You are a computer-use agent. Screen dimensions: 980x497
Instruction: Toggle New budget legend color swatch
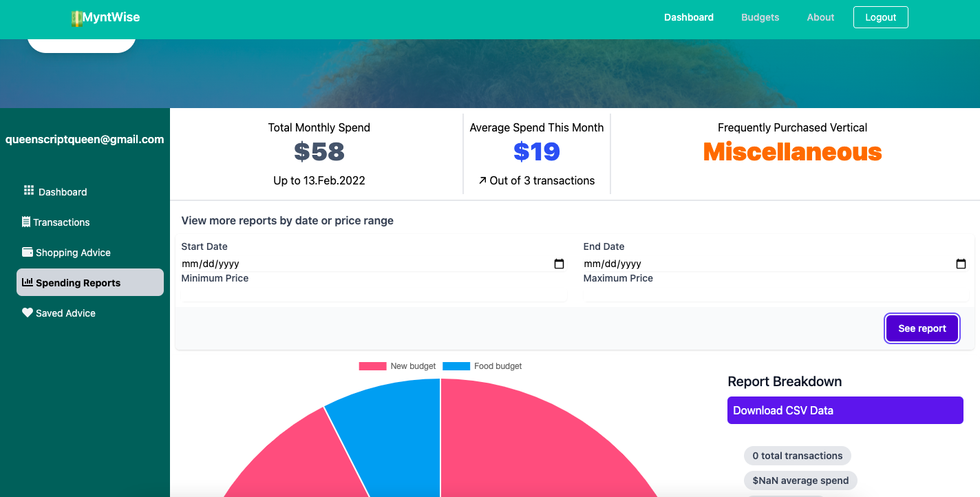[372, 366]
